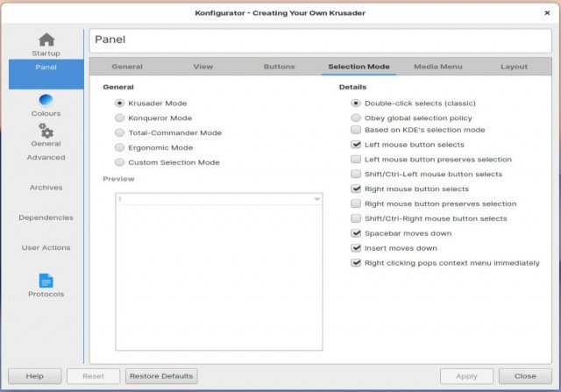
Task: Switch to the General tab
Action: pos(127,67)
